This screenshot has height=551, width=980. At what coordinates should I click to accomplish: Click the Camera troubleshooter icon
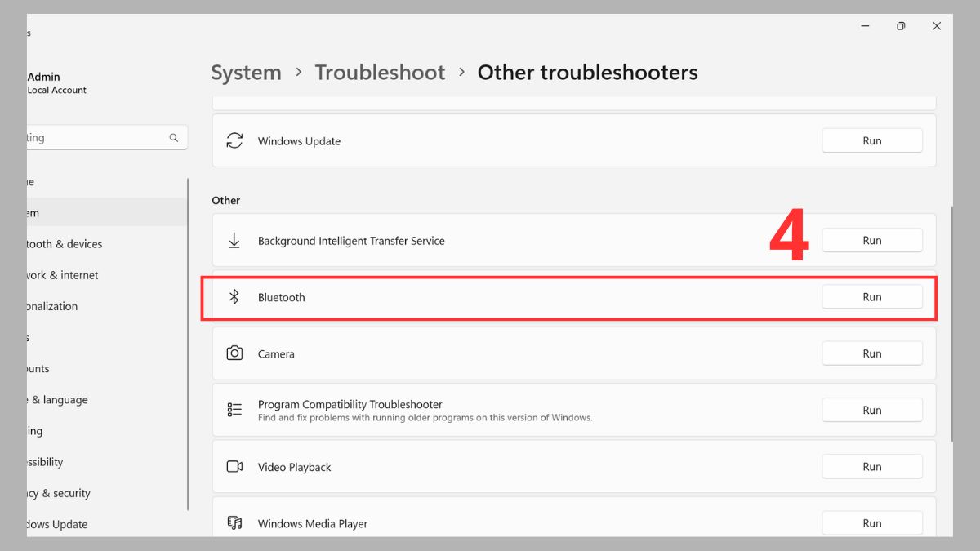coord(234,353)
